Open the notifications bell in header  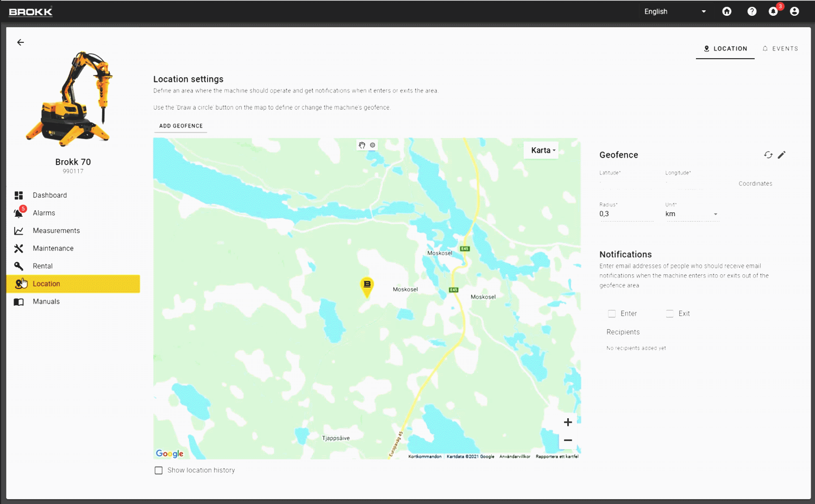click(773, 11)
